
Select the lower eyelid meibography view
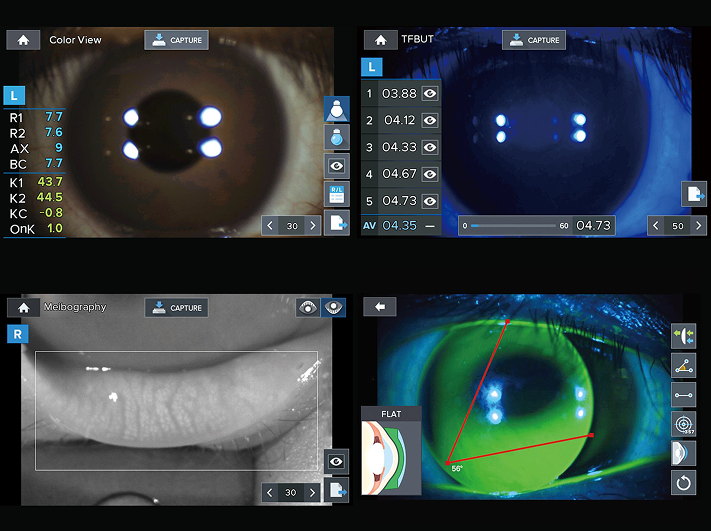coord(333,307)
